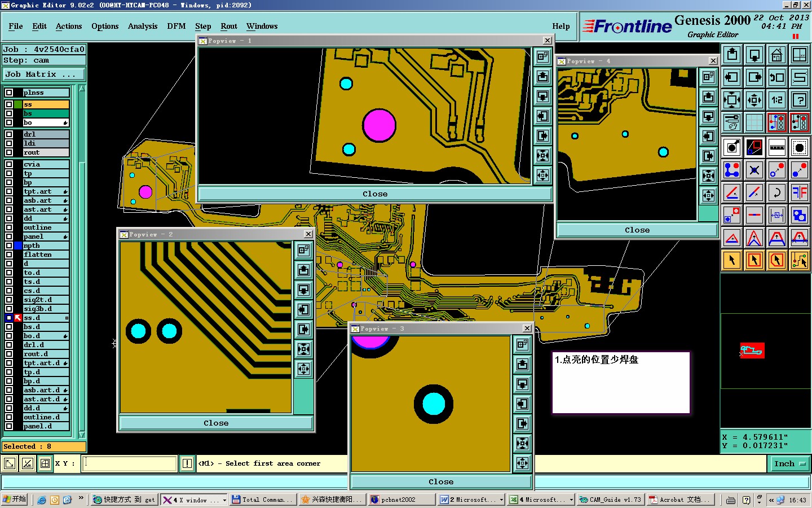Image resolution: width=812 pixels, height=508 pixels.
Task: Toggle the ss.d layer checkbox
Action: 9,318
